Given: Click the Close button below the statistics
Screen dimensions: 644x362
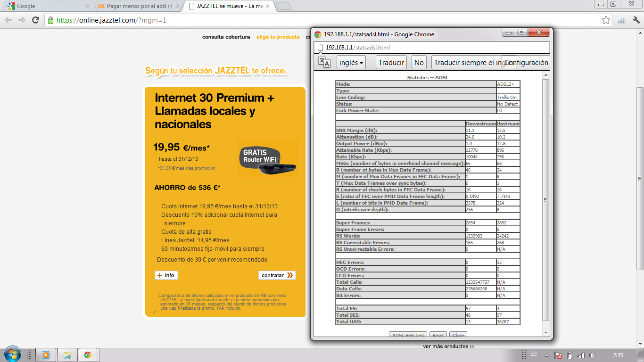Looking at the screenshot, I should (458, 335).
